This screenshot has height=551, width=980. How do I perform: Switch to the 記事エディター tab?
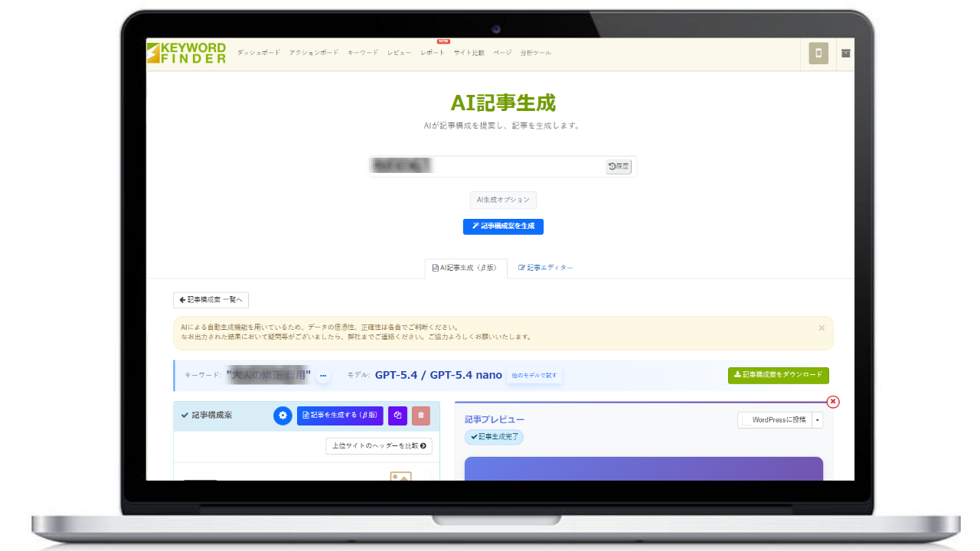click(x=544, y=267)
